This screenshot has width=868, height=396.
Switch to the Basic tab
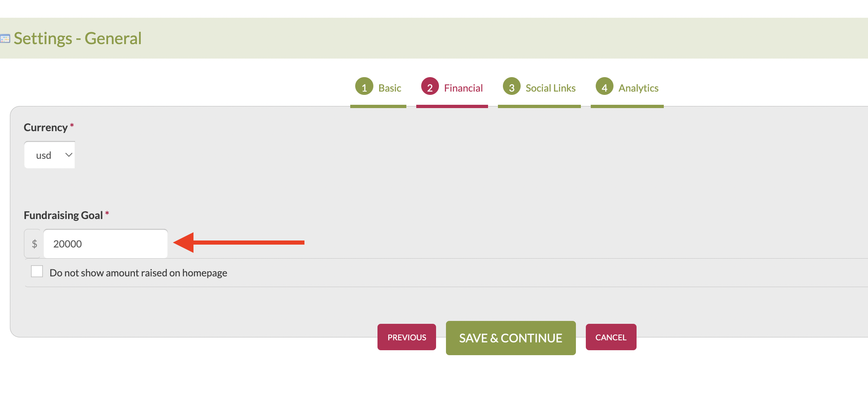coord(389,88)
